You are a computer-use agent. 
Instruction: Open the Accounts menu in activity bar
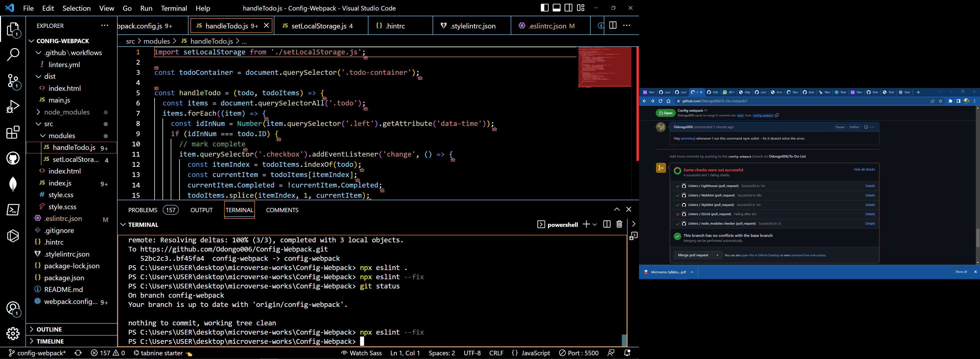[13, 308]
